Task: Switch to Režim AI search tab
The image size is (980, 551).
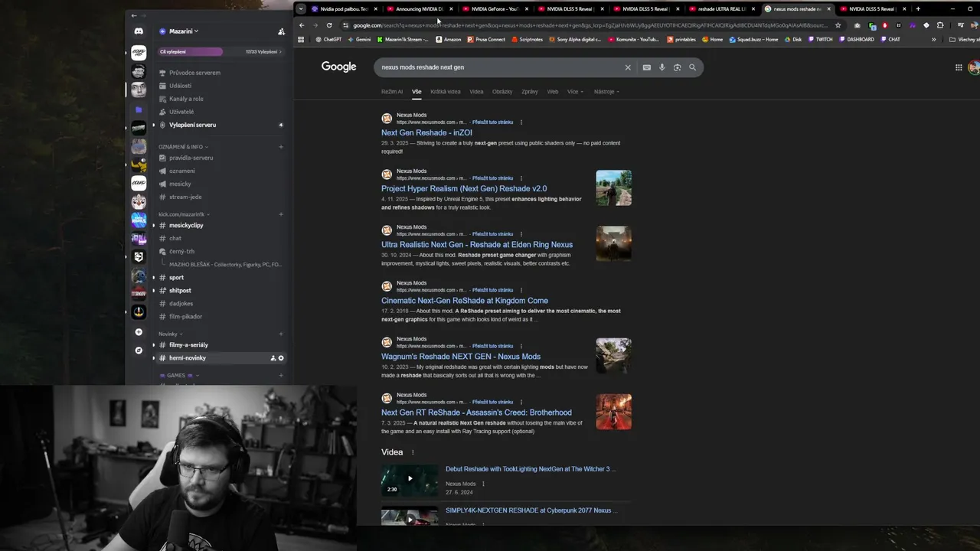Action: click(x=392, y=92)
